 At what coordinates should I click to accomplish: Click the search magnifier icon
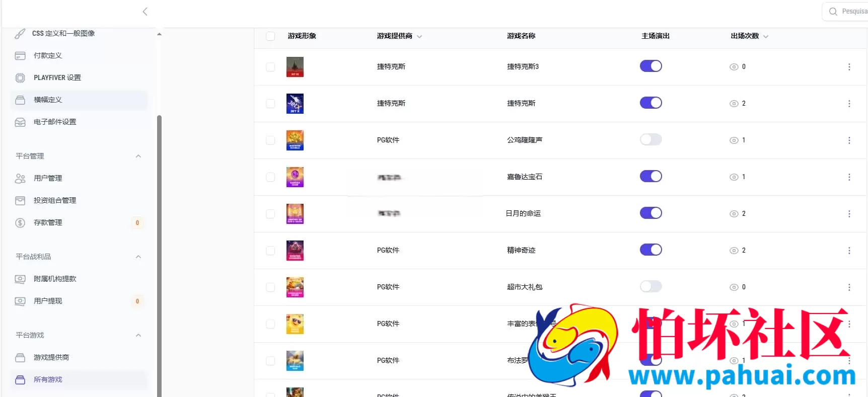point(833,12)
